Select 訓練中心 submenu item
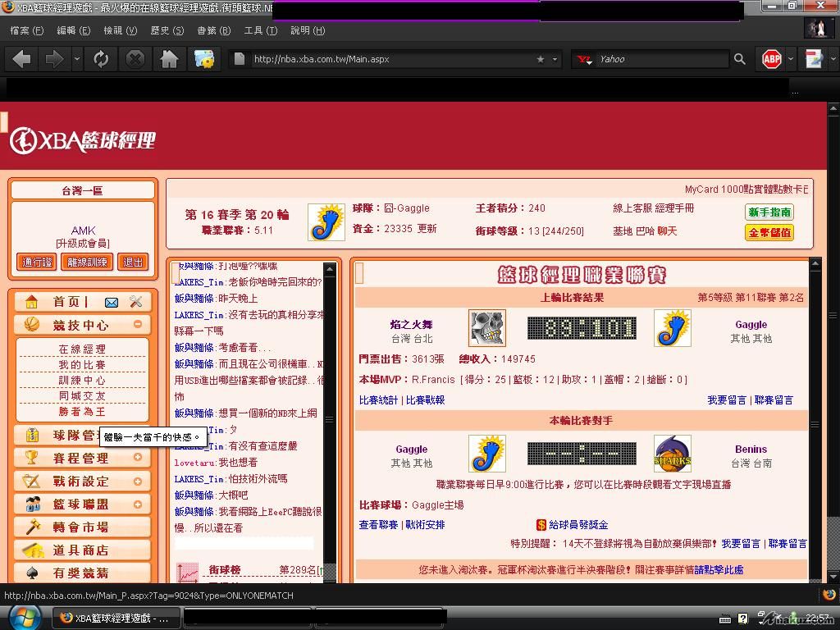This screenshot has height=630, width=840. click(x=82, y=381)
